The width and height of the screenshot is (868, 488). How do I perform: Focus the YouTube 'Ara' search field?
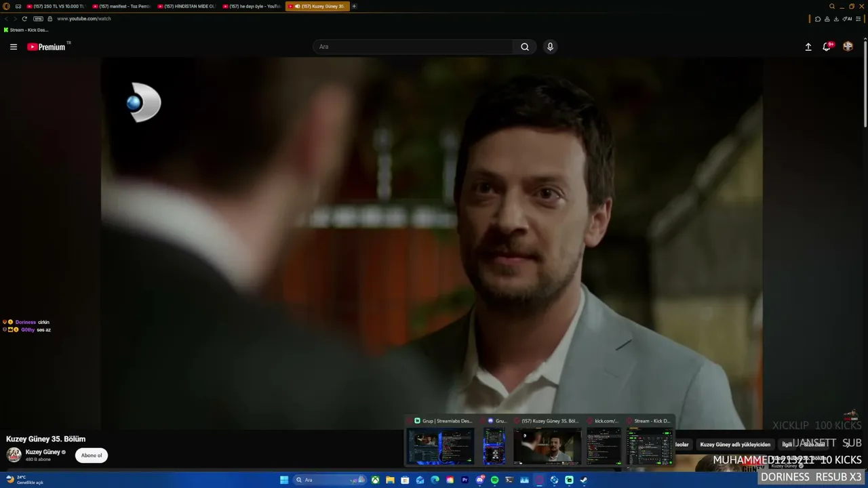[413, 47]
